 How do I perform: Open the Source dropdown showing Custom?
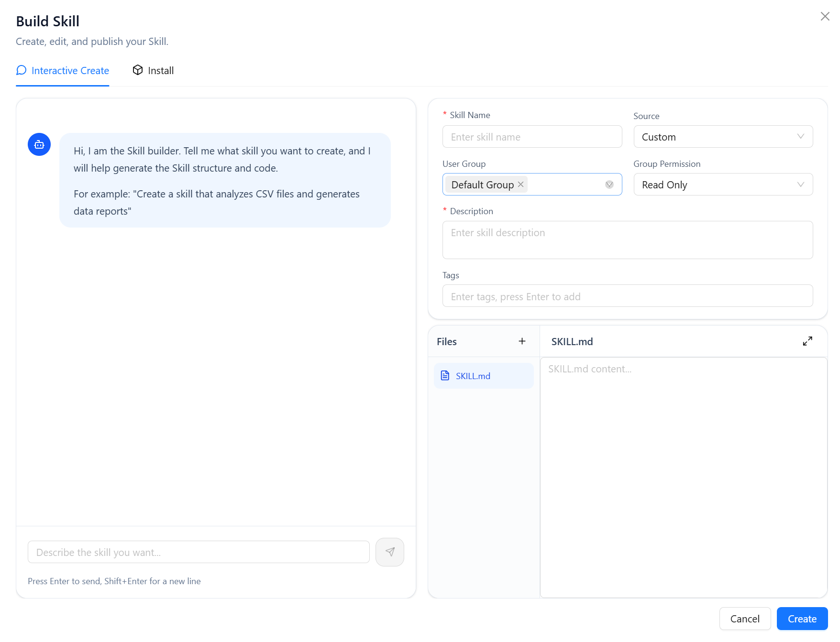point(723,137)
